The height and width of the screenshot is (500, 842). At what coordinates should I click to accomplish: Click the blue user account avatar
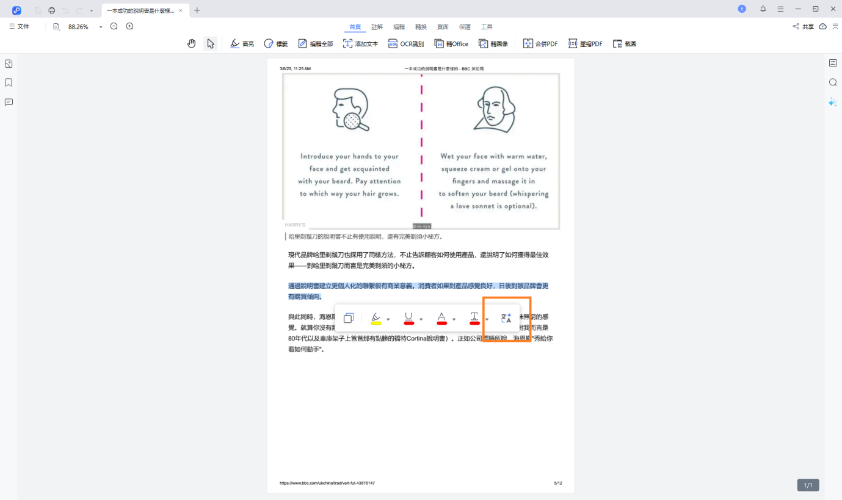742,9
